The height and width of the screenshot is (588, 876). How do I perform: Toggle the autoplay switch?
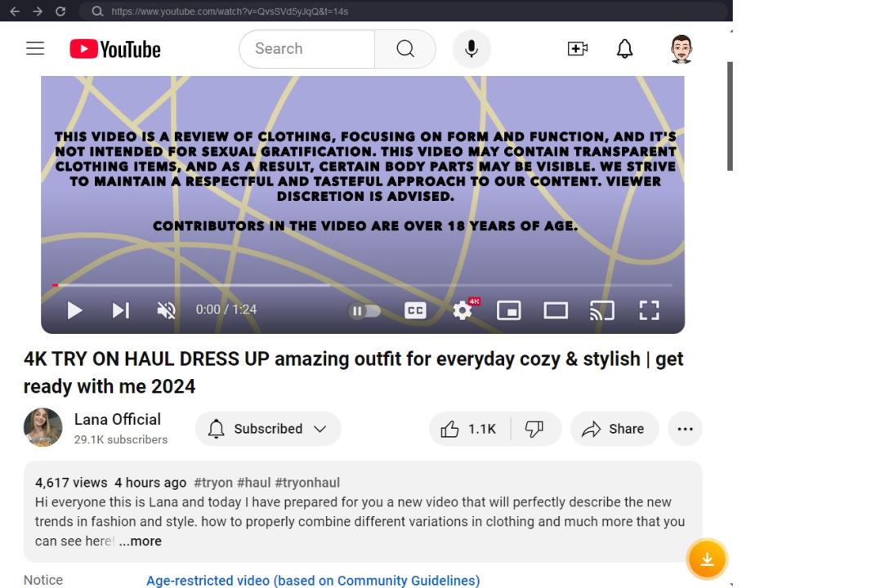(x=364, y=310)
